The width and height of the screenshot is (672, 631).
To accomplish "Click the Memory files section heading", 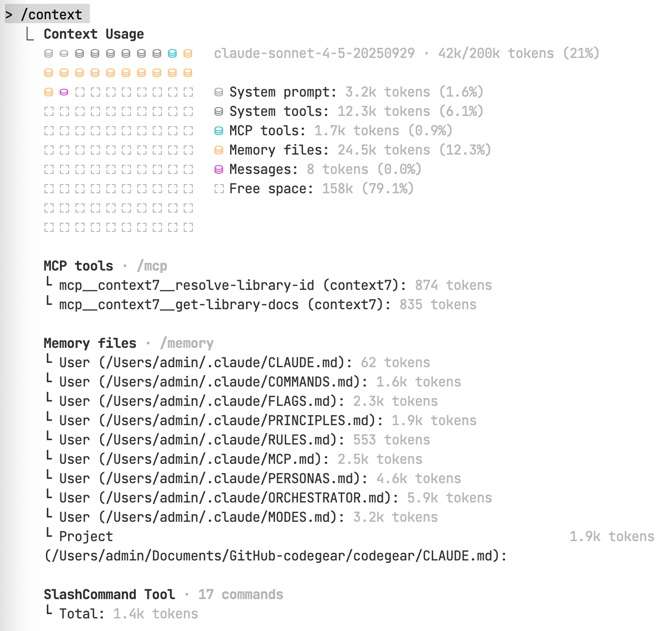I will coord(90,344).
